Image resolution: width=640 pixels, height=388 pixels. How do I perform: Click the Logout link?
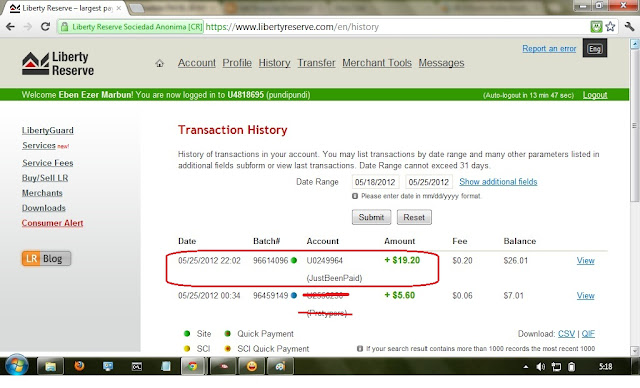(595, 95)
